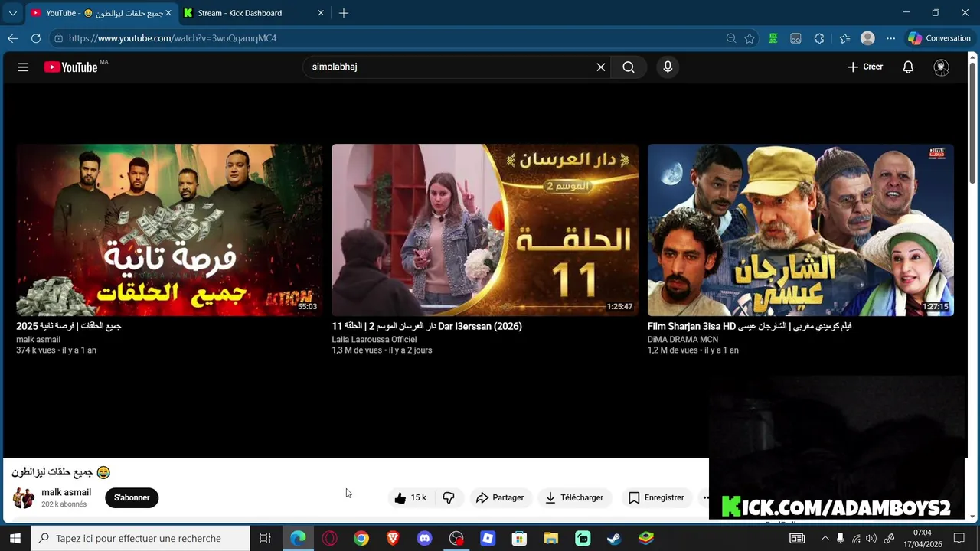This screenshot has height=551, width=980.
Task: Add this page to favorites star
Action: [x=750, y=38]
